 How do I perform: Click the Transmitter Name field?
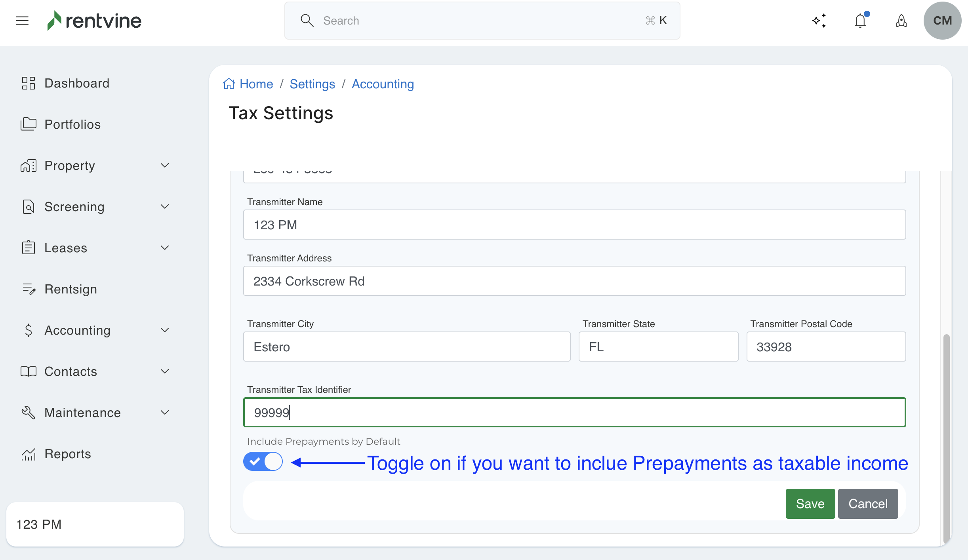574,225
